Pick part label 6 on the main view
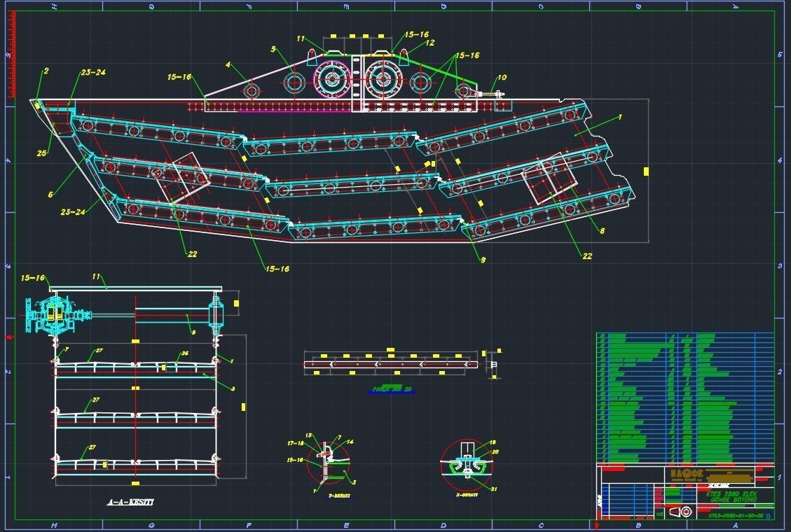Screen dimensions: 791x532 pos(50,195)
